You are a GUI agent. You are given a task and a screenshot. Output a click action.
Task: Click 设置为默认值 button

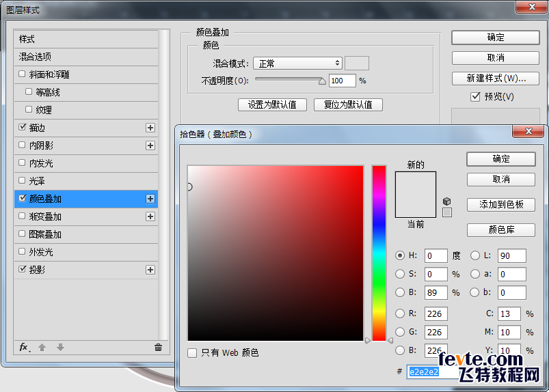(x=272, y=104)
